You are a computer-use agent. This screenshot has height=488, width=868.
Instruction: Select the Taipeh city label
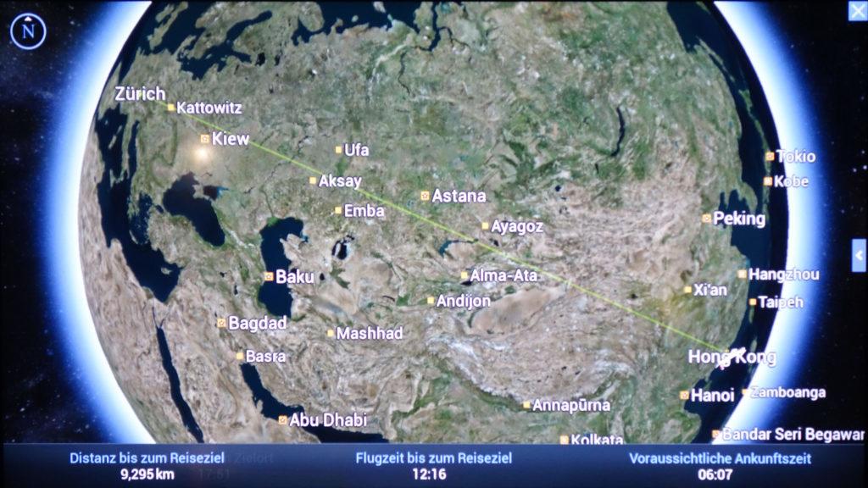pos(780,302)
